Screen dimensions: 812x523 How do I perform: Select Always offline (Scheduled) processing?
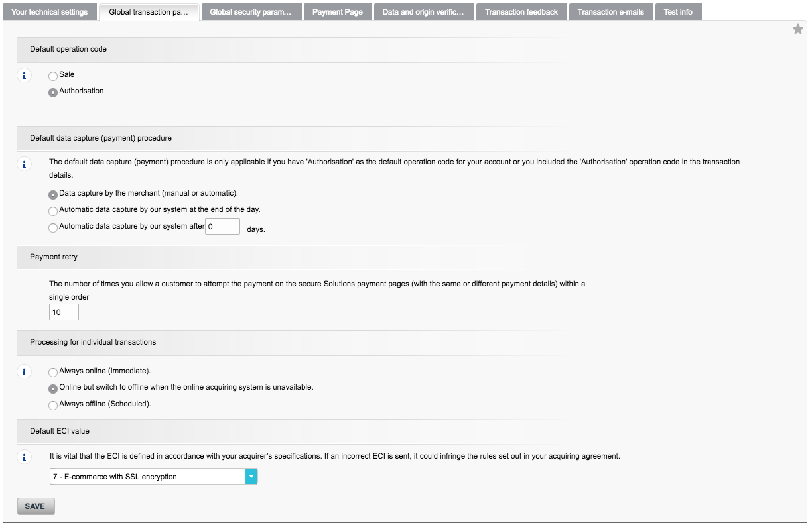[52, 405]
